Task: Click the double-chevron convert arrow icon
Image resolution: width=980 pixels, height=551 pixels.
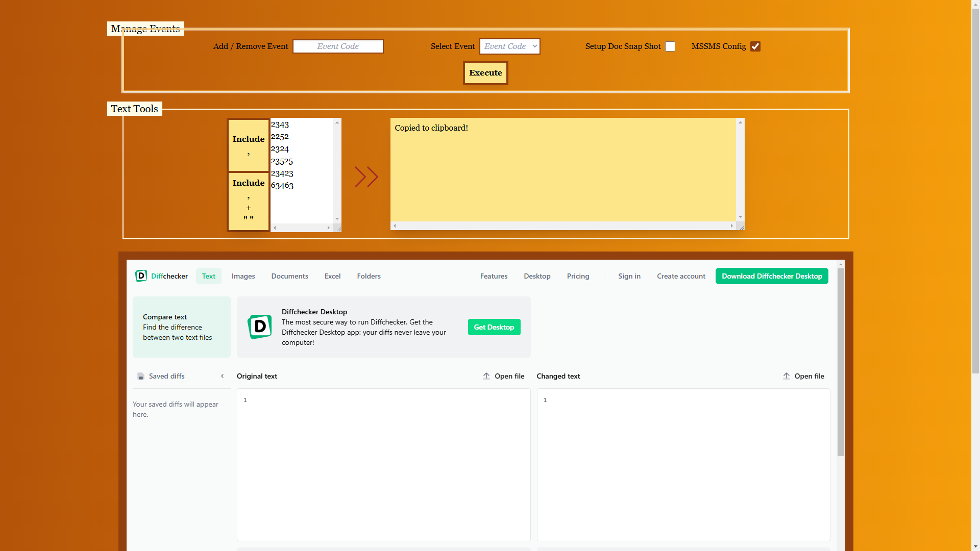Action: click(366, 177)
